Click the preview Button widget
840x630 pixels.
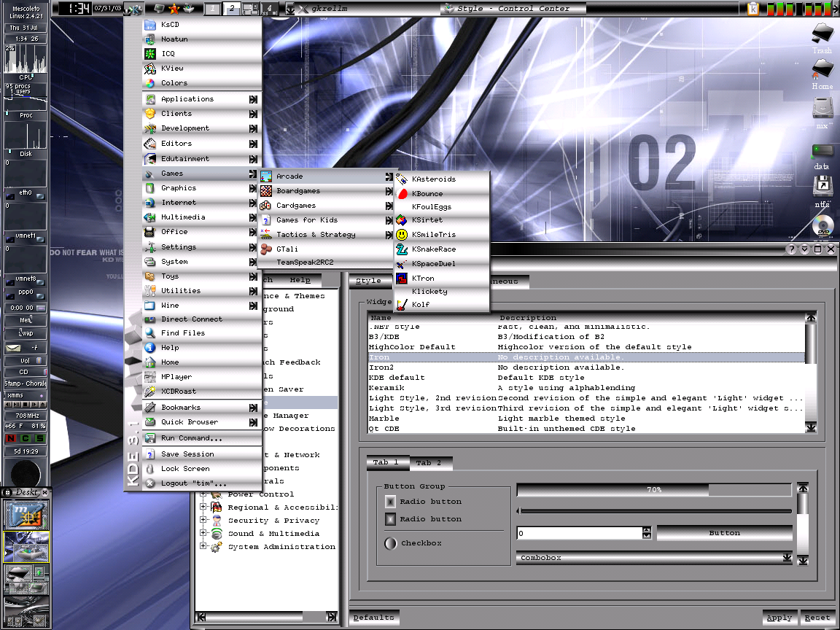(x=724, y=533)
